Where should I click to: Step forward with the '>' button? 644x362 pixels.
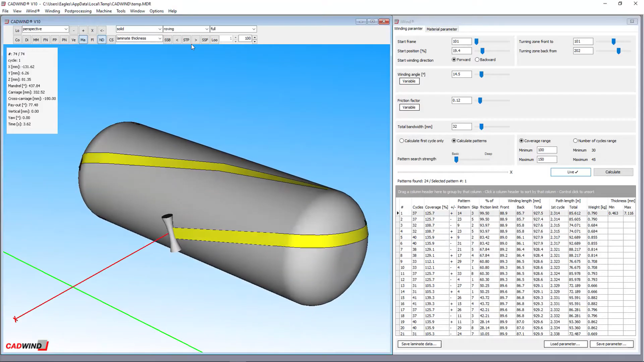196,40
